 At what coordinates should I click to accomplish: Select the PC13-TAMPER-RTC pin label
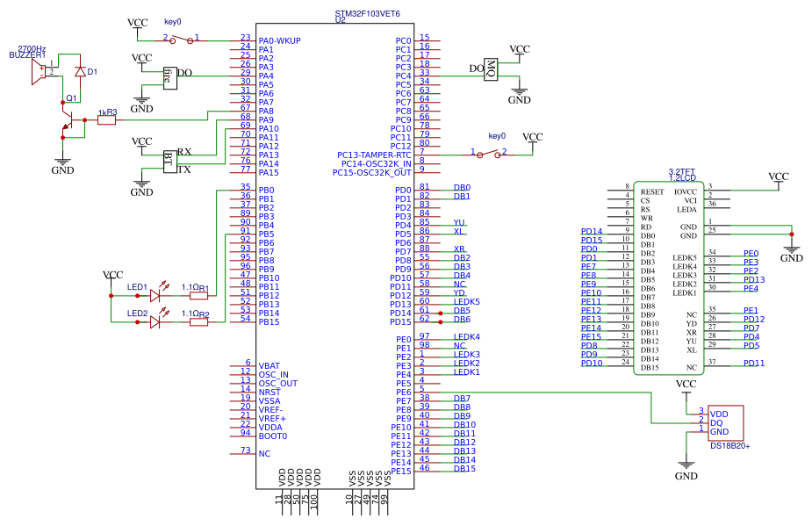pos(375,155)
